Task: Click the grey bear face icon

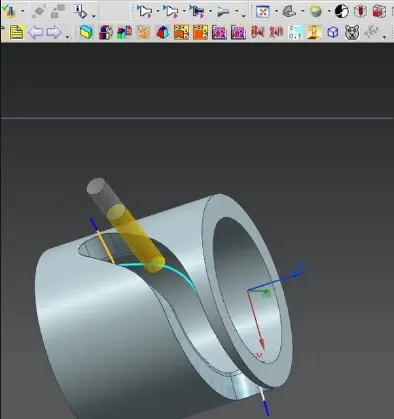Action: [x=352, y=32]
